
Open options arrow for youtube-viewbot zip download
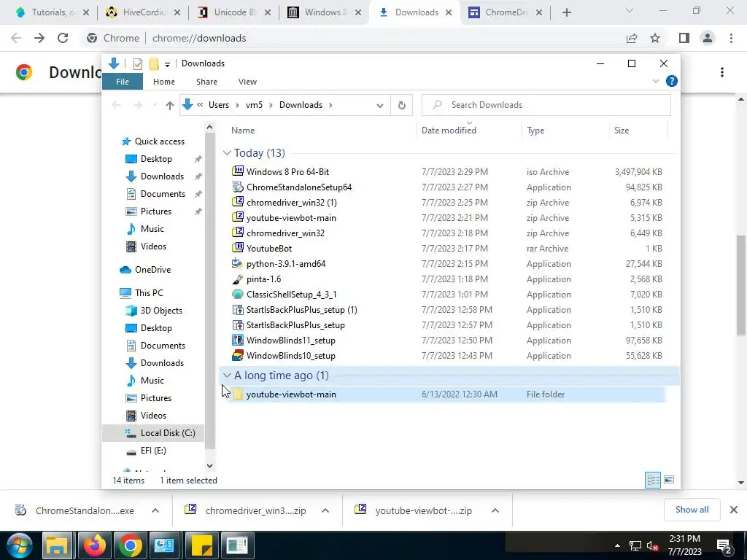point(495,510)
